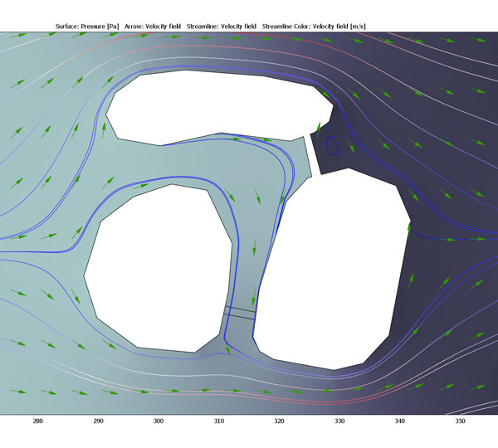Click the x-axis tick label 290

coord(98,421)
